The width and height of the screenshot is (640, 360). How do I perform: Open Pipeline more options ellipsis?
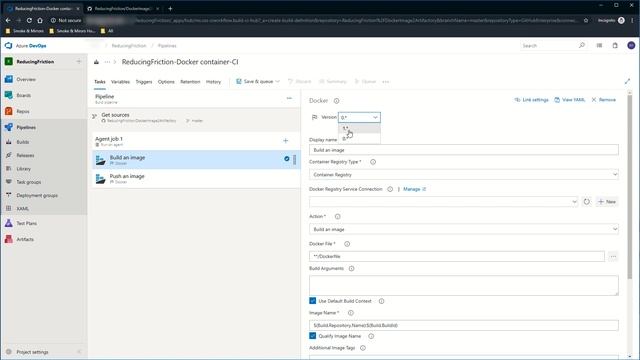point(289,98)
